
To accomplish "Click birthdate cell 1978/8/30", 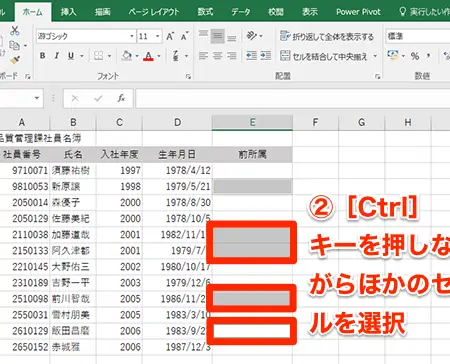I will 177,203.
